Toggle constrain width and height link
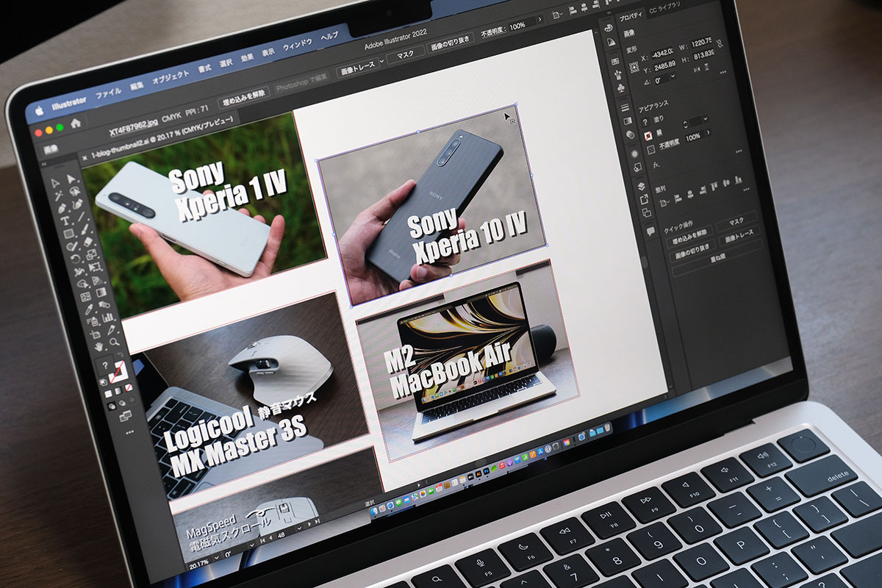Image resolution: width=882 pixels, height=588 pixels. 720,43
